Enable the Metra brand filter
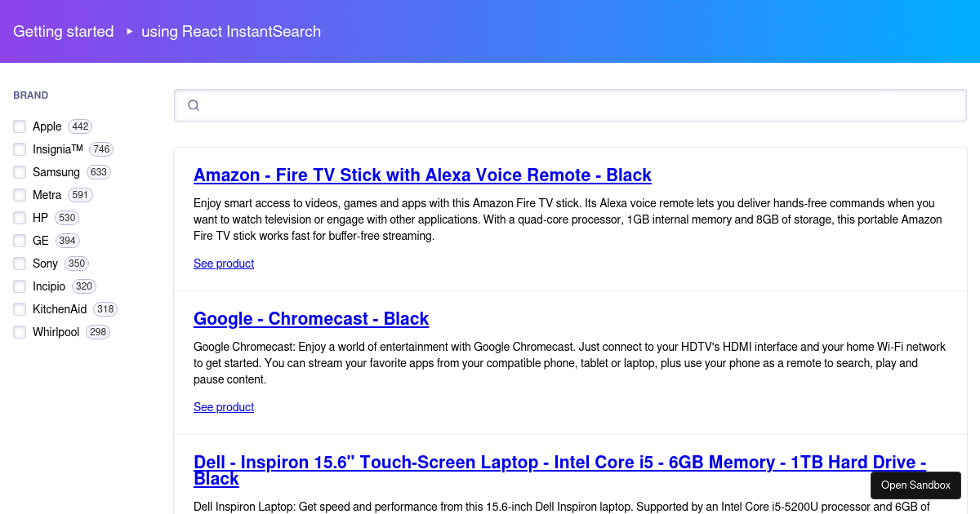 (20, 195)
